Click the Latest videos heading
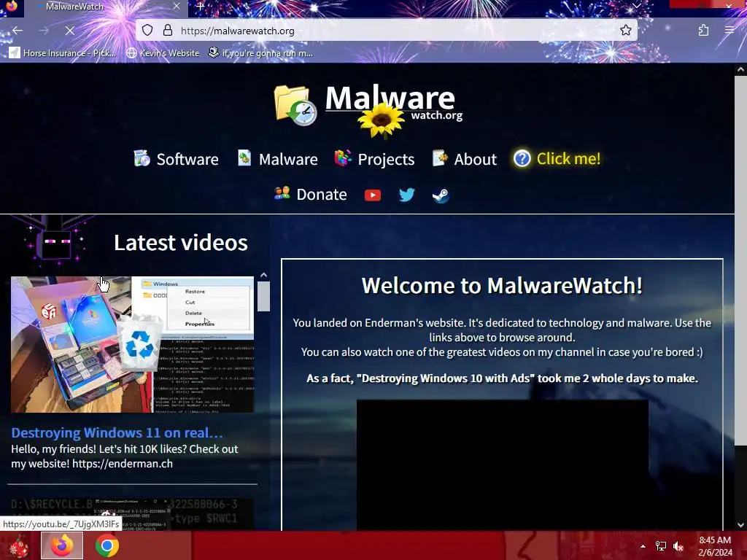The width and height of the screenshot is (747, 560). [181, 242]
